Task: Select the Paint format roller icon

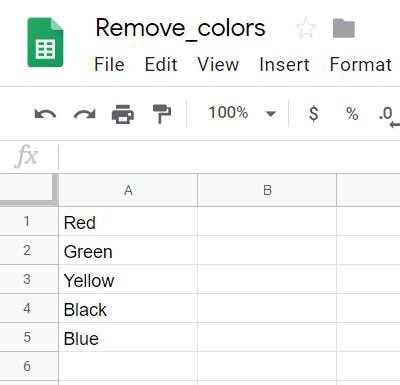Action: 162,114
